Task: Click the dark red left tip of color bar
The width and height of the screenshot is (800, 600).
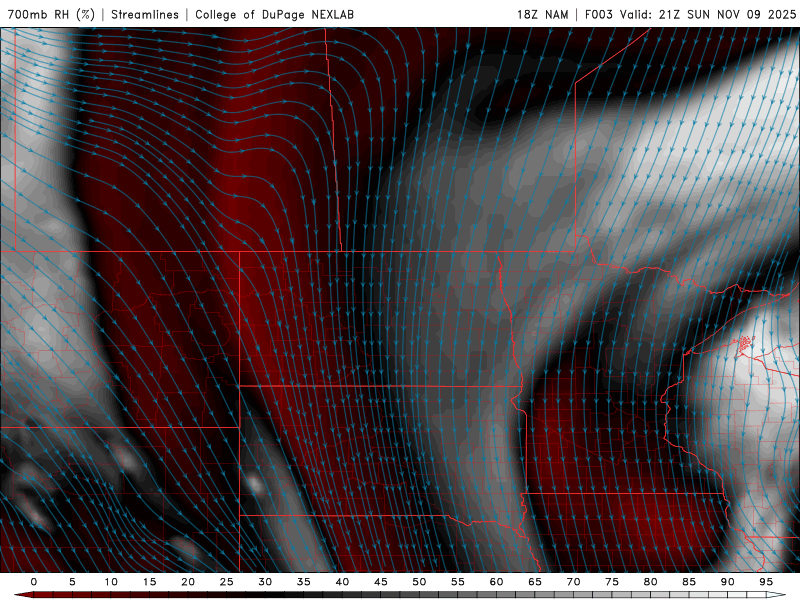Action: (x=23, y=595)
